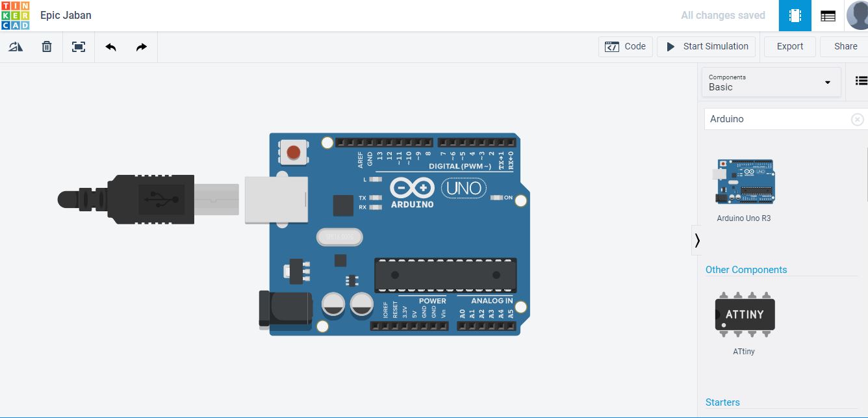Click the Other Components heading
Screen dimensions: 868x418
click(746, 270)
